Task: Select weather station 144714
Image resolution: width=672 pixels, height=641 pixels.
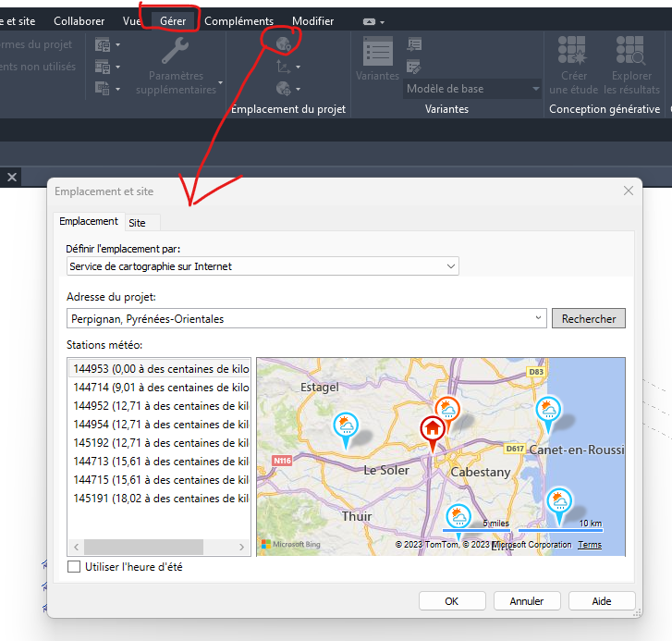Action: [159, 388]
